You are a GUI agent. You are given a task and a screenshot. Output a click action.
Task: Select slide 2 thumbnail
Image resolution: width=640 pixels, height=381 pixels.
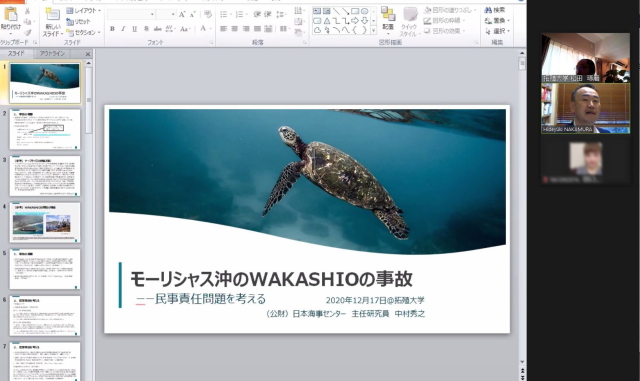(45, 129)
